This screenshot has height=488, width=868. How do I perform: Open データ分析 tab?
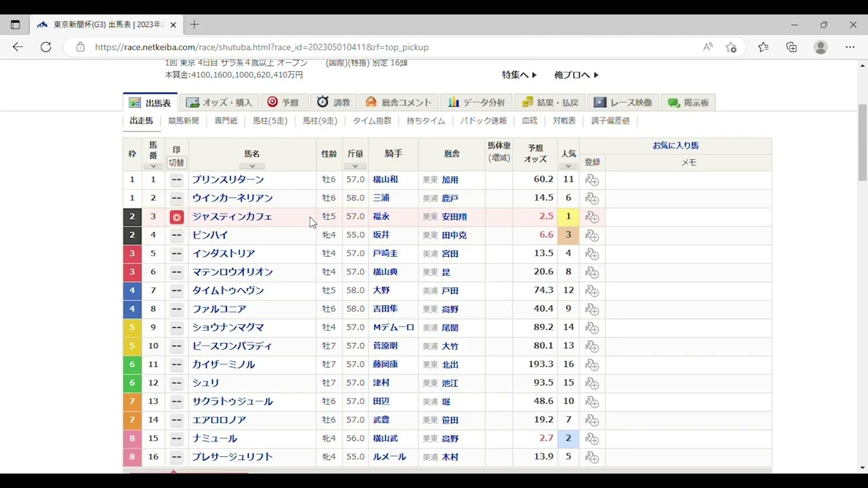tap(476, 102)
